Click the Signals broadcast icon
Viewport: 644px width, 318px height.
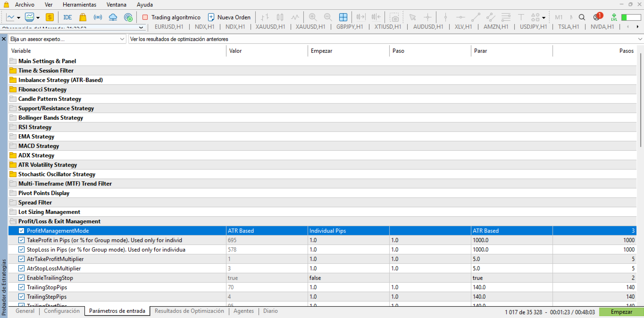[98, 17]
